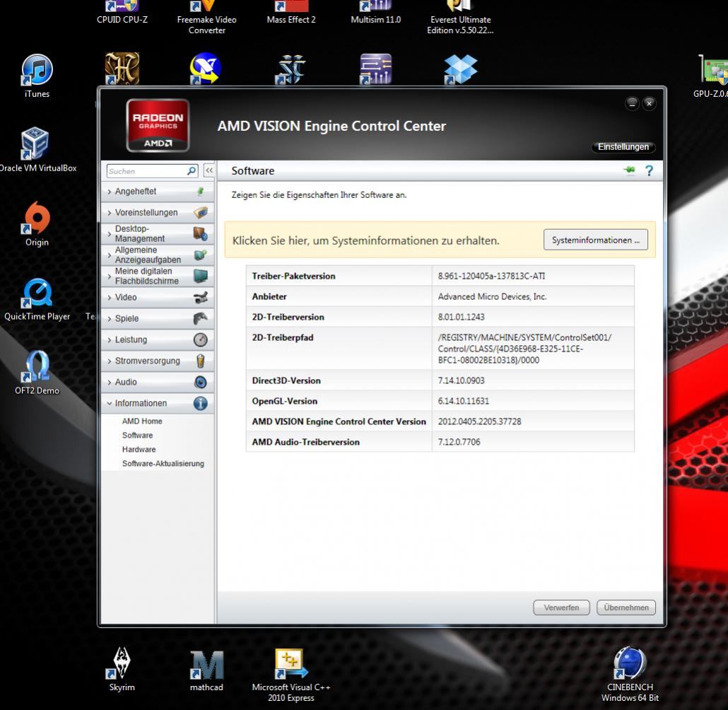This screenshot has width=728, height=710.
Task: Click the Informationen info icon
Action: pyautogui.click(x=200, y=403)
